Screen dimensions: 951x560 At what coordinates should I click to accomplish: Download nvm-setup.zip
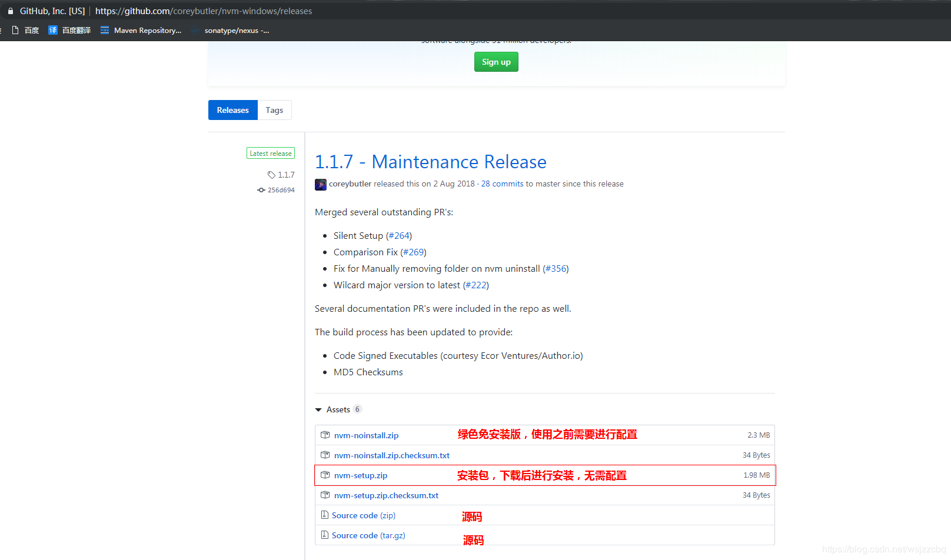pyautogui.click(x=361, y=475)
